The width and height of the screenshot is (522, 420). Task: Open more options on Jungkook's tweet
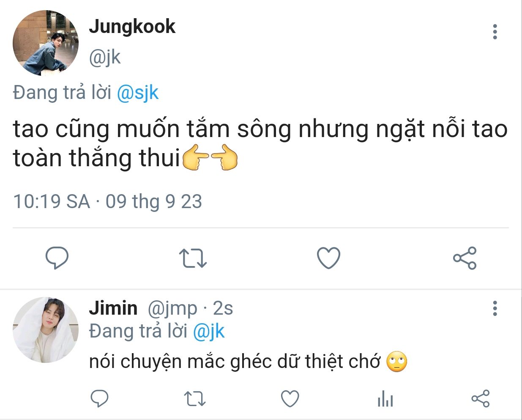click(495, 32)
